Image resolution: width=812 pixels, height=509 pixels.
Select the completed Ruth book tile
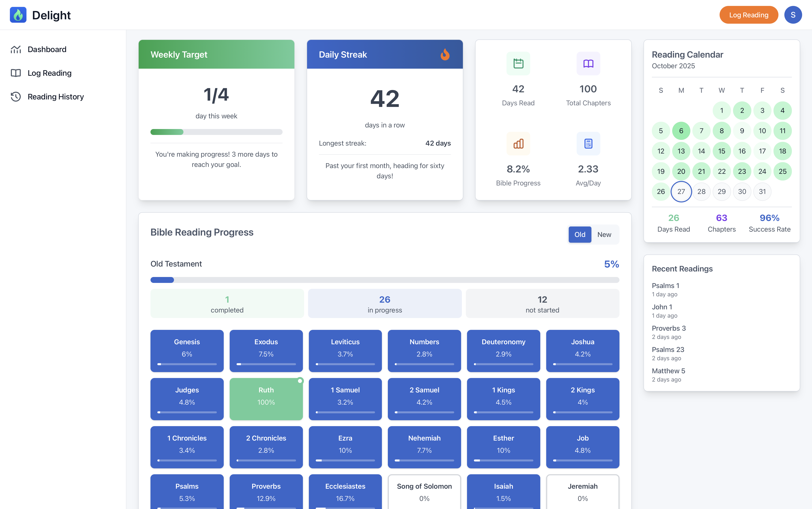pyautogui.click(x=266, y=399)
